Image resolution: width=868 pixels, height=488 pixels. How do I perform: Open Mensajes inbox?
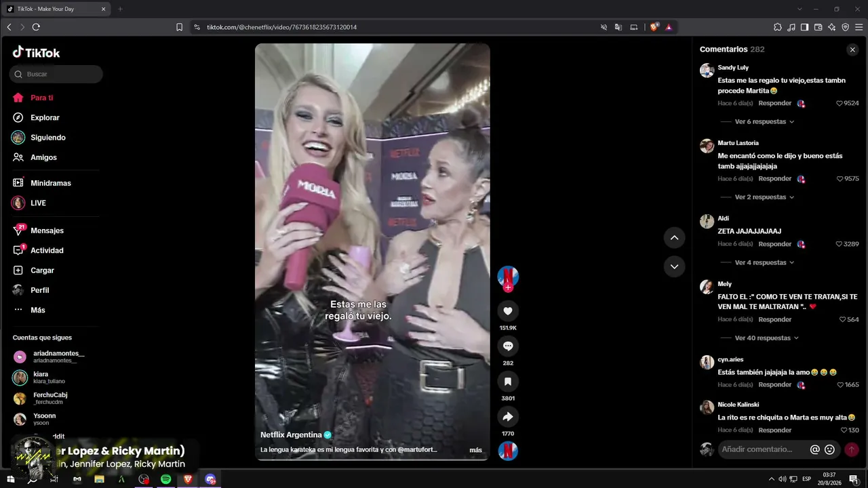point(47,230)
